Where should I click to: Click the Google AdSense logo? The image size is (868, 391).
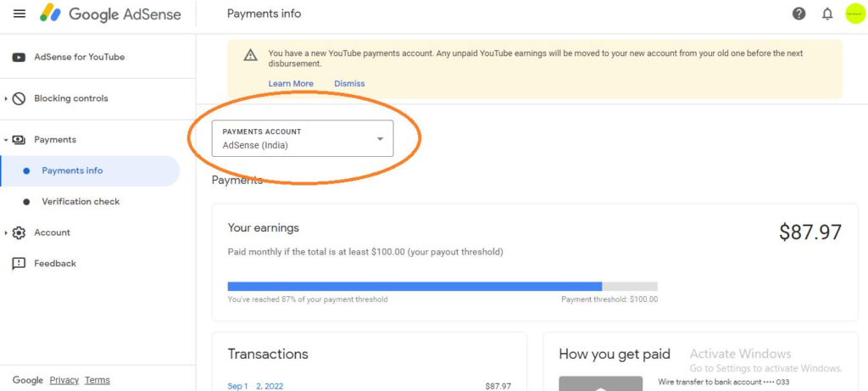(x=111, y=14)
